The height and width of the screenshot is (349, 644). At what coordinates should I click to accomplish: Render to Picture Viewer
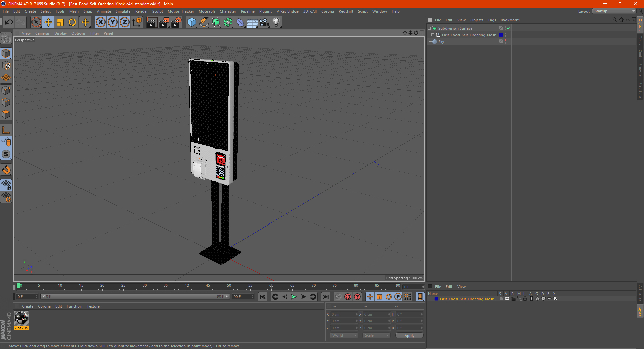164,22
